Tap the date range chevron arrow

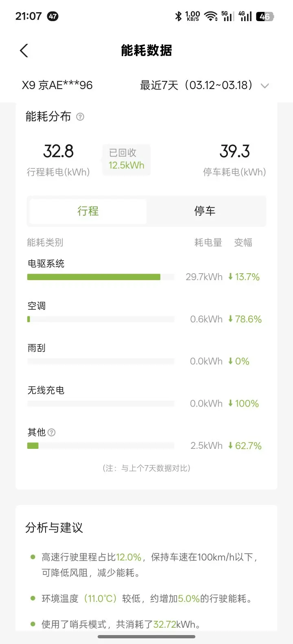click(265, 86)
